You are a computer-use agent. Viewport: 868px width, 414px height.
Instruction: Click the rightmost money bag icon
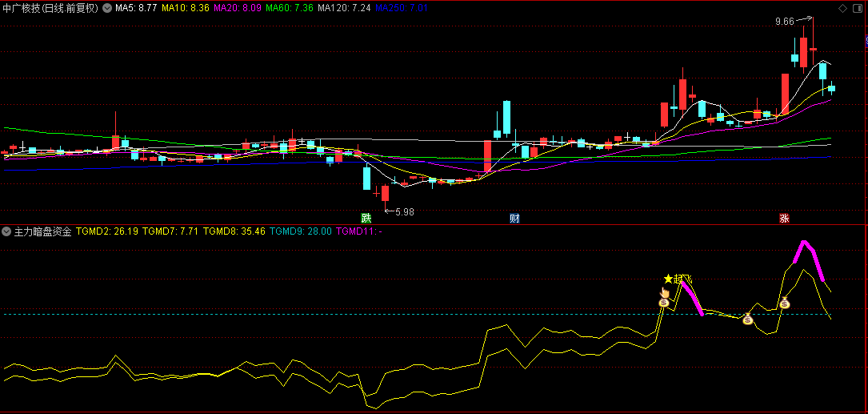(785, 303)
